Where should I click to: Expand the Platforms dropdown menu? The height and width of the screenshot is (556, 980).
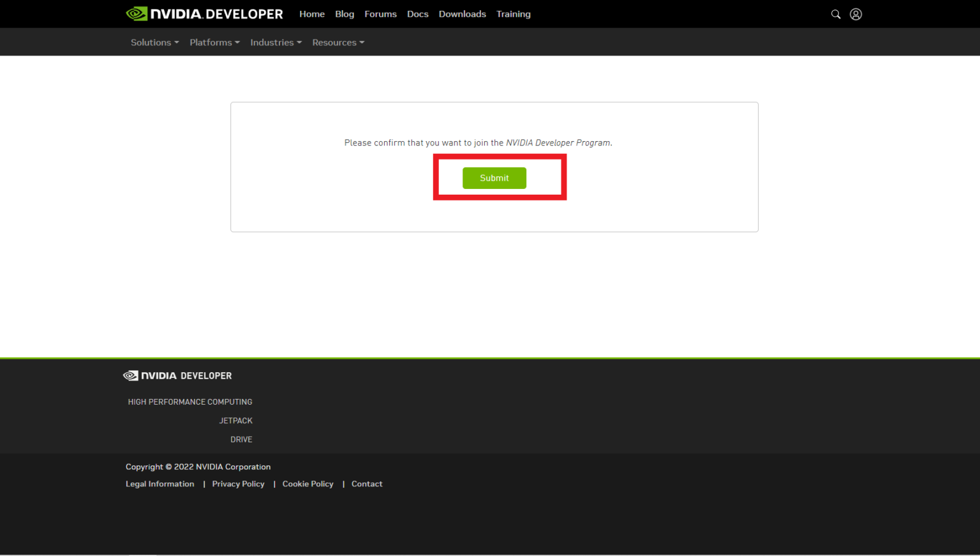(x=214, y=42)
